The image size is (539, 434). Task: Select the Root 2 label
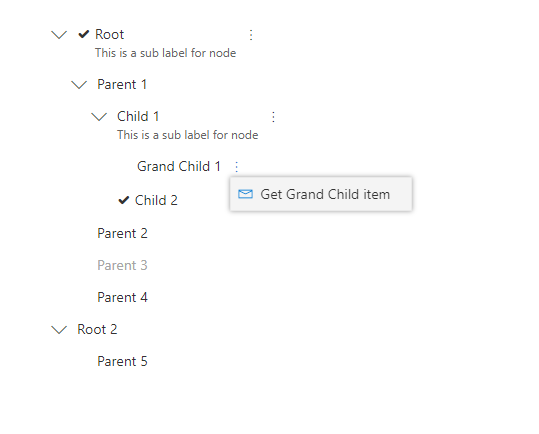[97, 329]
